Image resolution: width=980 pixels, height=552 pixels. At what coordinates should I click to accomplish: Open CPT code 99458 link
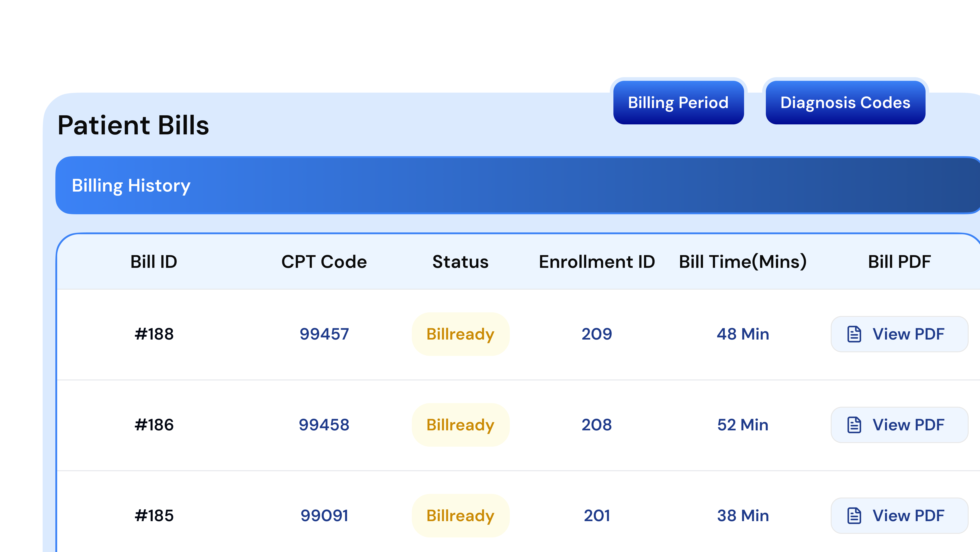tap(324, 425)
